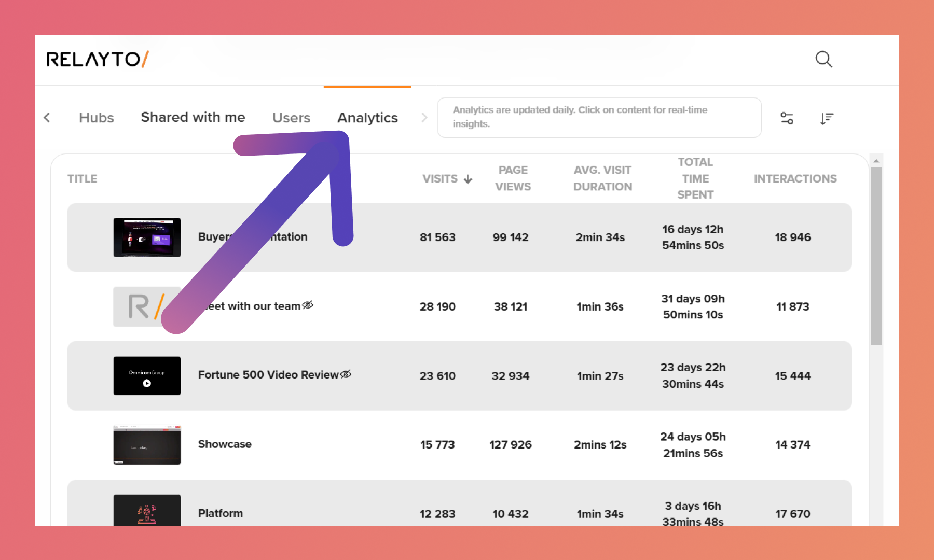
Task: Click the search magnifier icon
Action: pyautogui.click(x=823, y=59)
